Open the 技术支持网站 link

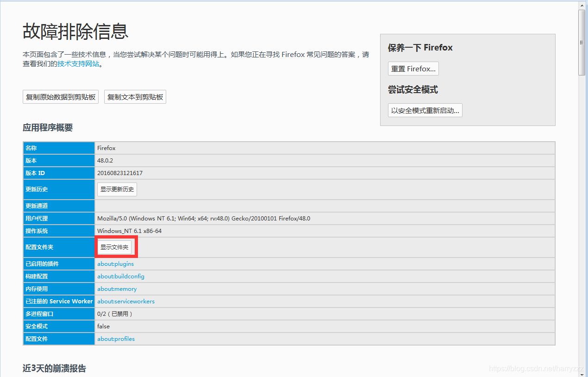(79, 64)
